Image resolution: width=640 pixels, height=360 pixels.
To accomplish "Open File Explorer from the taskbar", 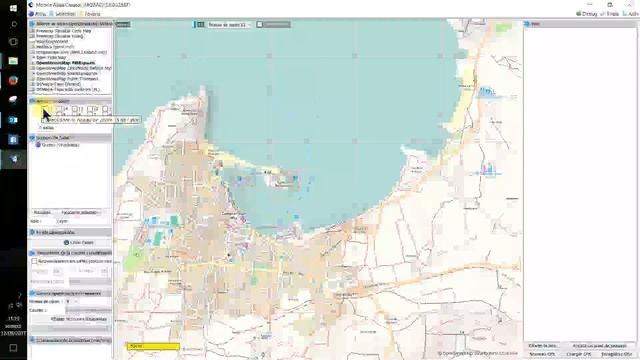I will point(13,61).
